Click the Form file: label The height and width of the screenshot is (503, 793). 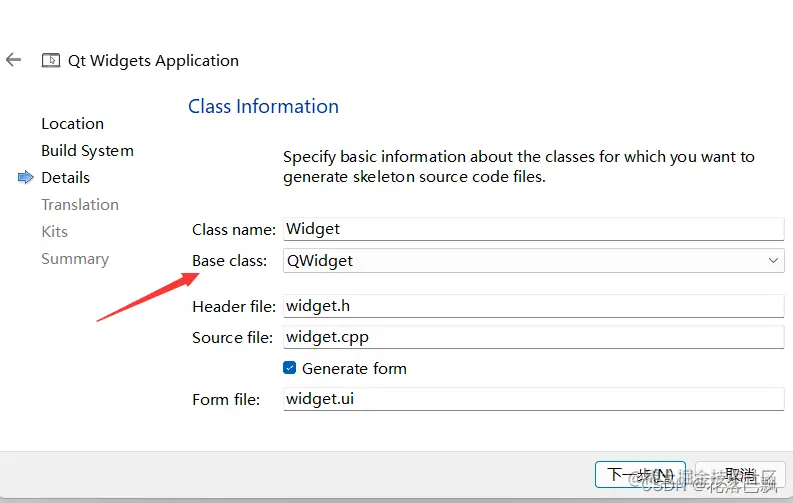(x=226, y=399)
